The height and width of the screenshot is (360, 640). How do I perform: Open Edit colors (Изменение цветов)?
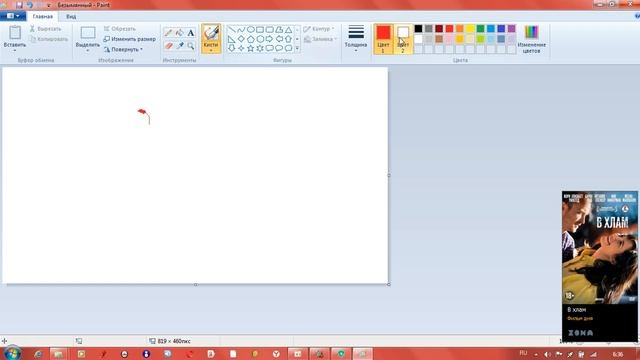531,39
